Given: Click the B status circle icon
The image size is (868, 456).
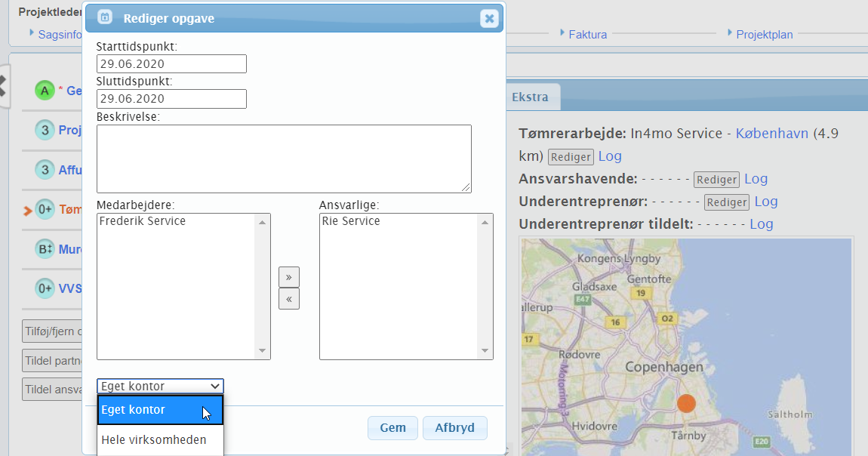Looking at the screenshot, I should (x=45, y=249).
